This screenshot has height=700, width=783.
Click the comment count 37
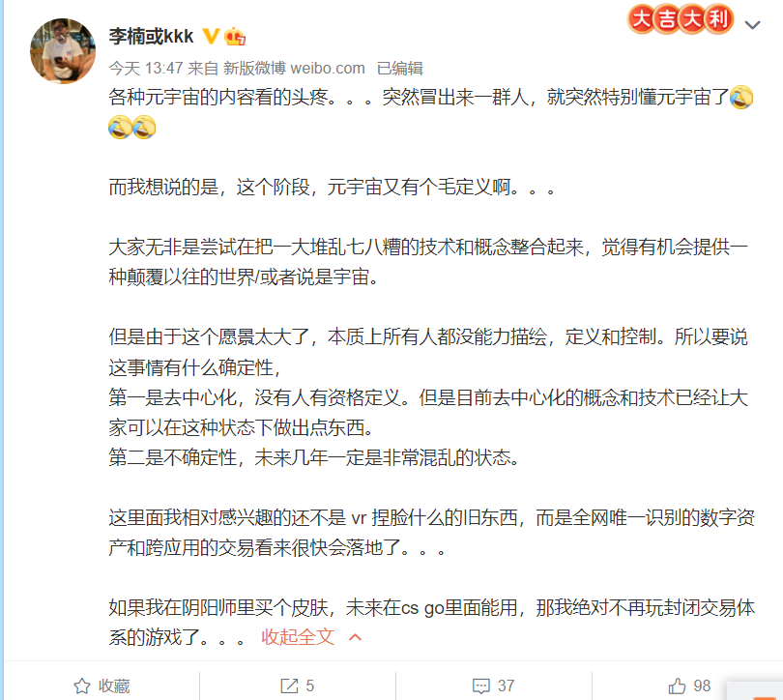[506, 686]
